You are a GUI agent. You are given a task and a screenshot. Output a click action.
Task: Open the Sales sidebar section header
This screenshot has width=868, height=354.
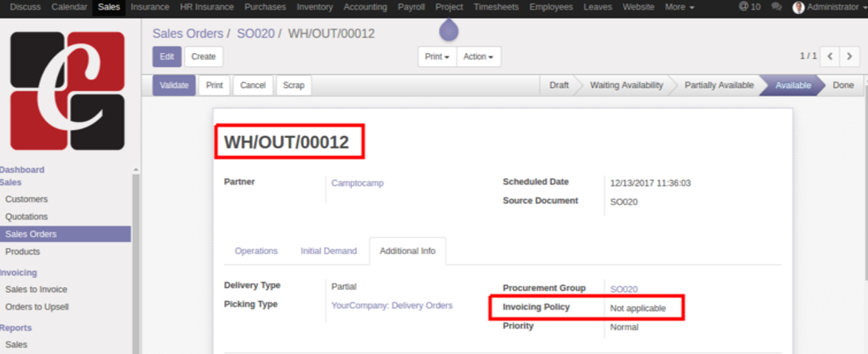point(11,182)
